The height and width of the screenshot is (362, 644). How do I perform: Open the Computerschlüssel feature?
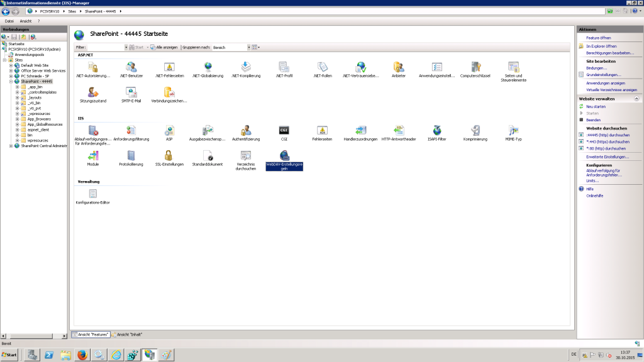click(475, 70)
